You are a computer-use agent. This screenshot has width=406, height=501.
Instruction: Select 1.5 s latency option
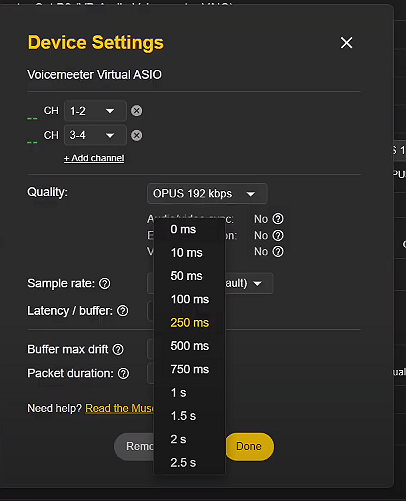click(x=189, y=416)
